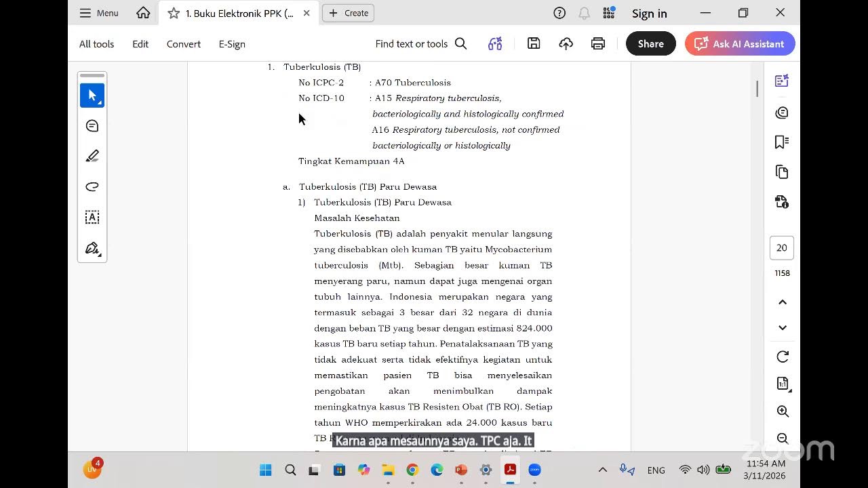Image resolution: width=868 pixels, height=488 pixels.
Task: Show the page thumbnails panel
Action: click(x=782, y=172)
